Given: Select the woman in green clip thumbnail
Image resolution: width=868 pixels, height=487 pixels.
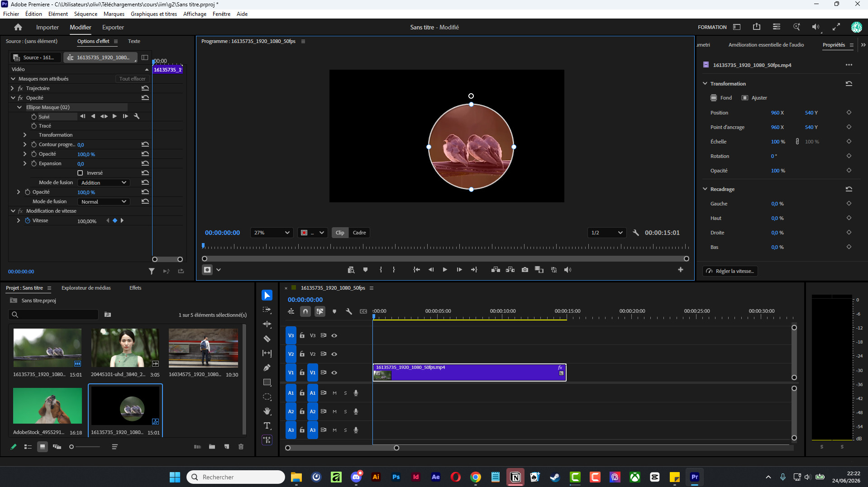Looking at the screenshot, I should 125,348.
